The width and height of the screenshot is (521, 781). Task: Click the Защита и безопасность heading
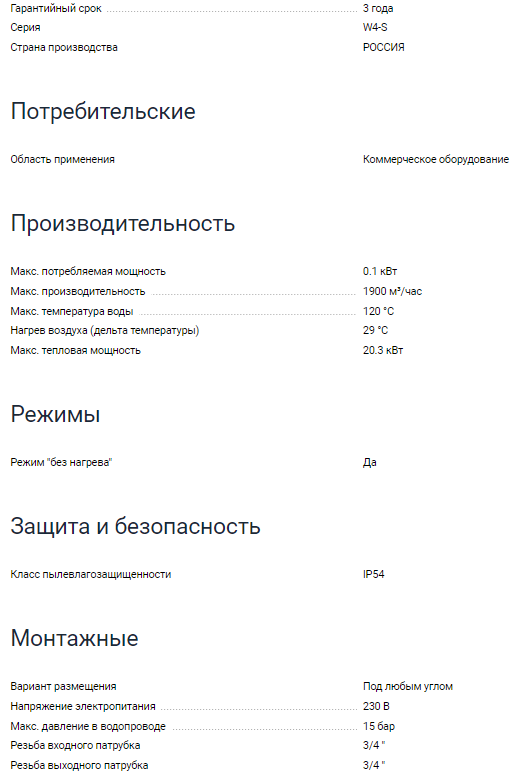click(x=135, y=526)
